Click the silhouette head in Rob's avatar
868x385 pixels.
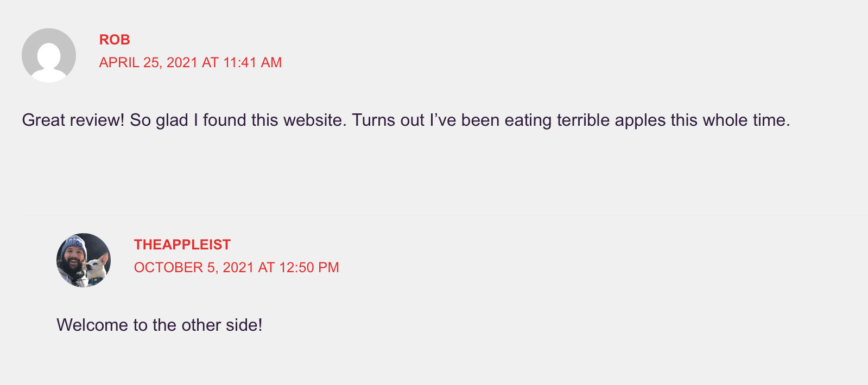coord(49,53)
